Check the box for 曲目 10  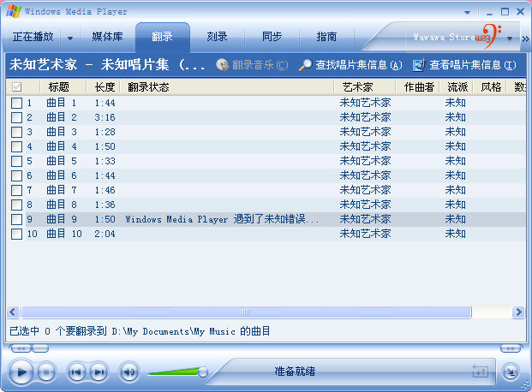tap(16, 234)
